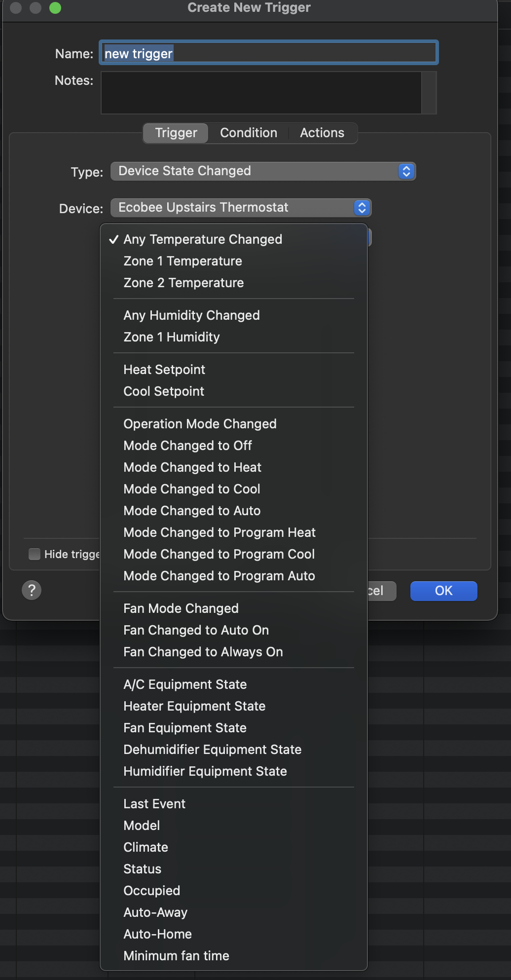The height and width of the screenshot is (980, 511).
Task: Click into the Name text field
Action: (x=269, y=53)
